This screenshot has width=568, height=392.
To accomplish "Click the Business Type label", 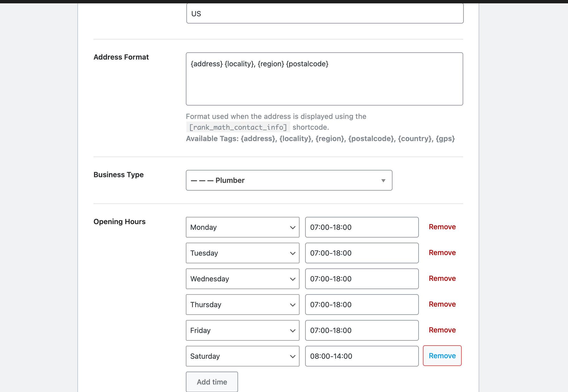I will coord(118,175).
